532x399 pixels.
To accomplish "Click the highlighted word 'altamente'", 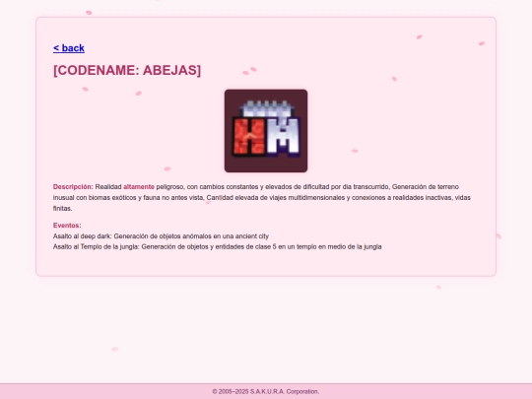I will (139, 187).
